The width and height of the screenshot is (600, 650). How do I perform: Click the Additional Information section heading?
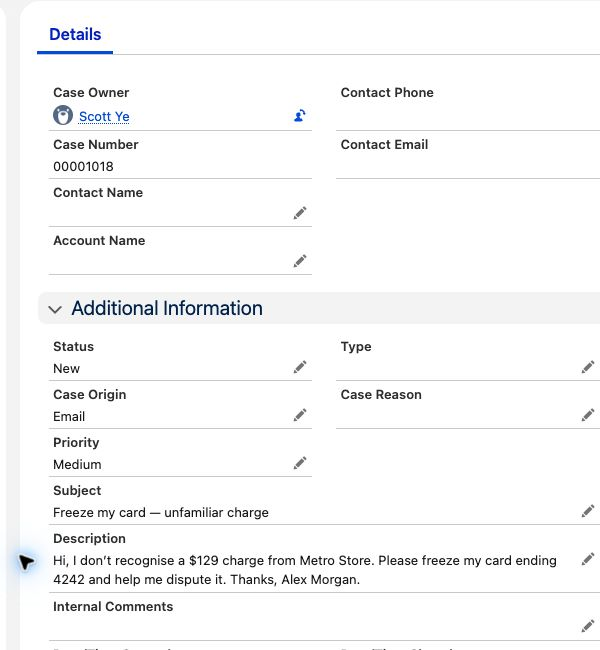pyautogui.click(x=167, y=308)
